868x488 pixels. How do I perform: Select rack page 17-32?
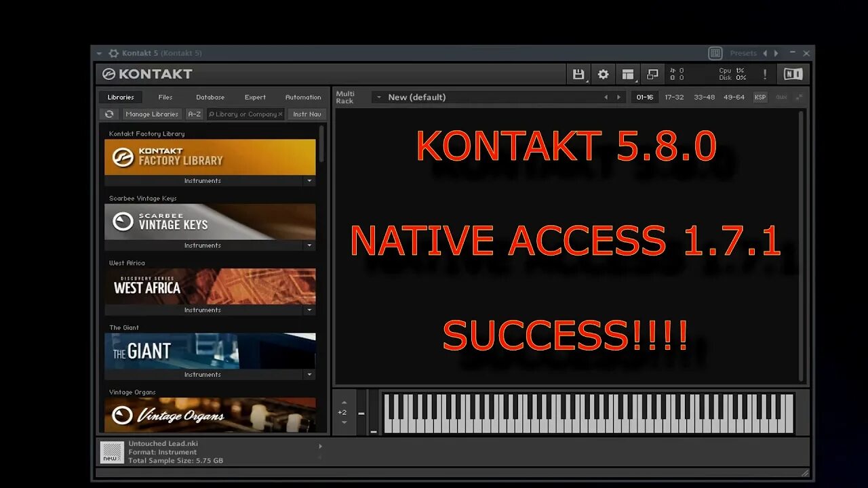[674, 97]
